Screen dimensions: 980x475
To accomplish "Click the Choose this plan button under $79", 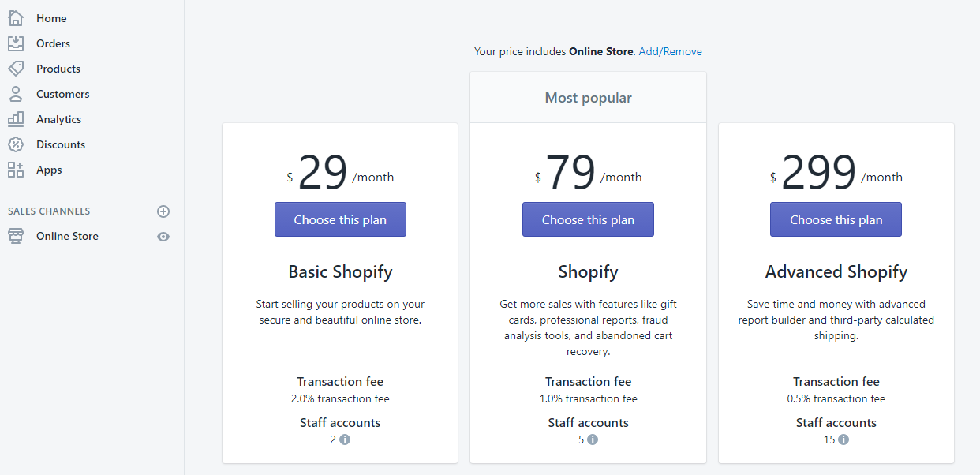I will 588,219.
